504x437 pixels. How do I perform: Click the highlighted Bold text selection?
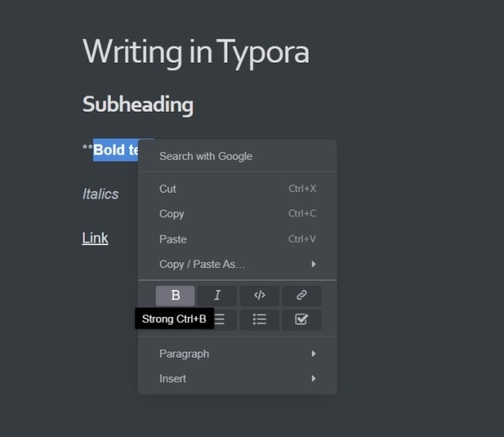[116, 150]
